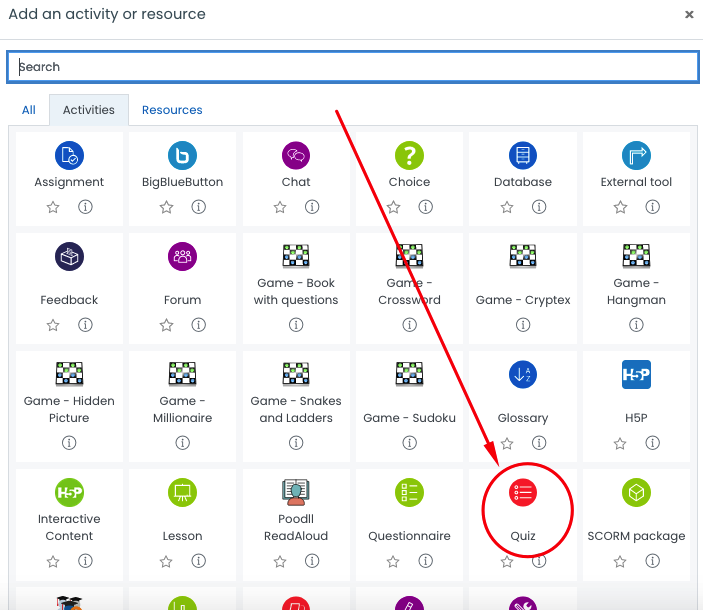Image resolution: width=703 pixels, height=610 pixels.
Task: Select the Assignment activity icon
Action: (69, 156)
